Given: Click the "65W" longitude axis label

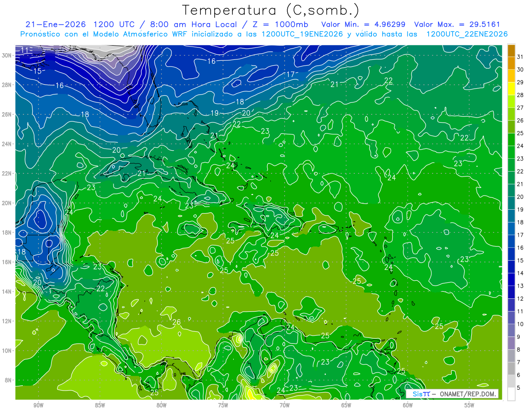Looking at the screenshot, I should [x=346, y=405].
